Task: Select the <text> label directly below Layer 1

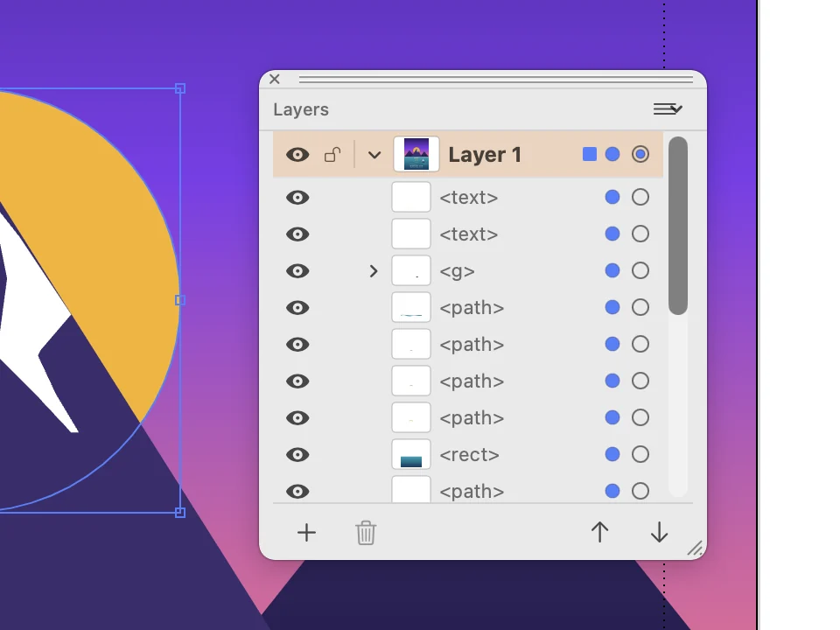Action: [x=469, y=198]
